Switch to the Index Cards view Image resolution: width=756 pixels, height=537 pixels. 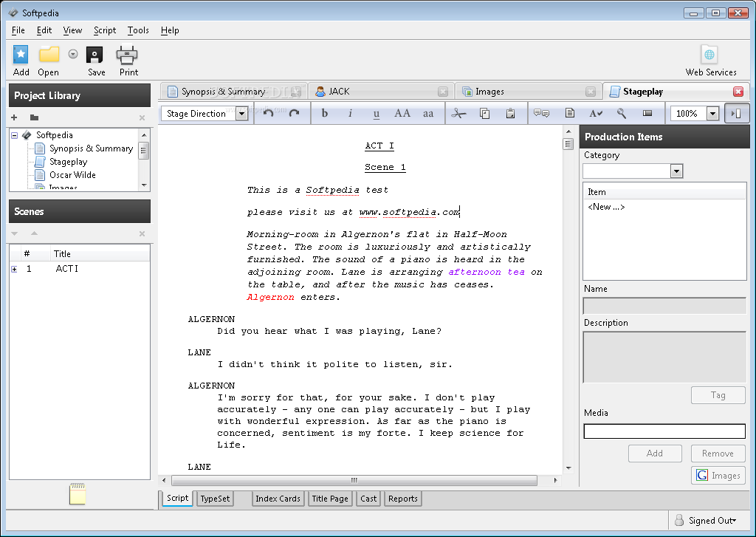click(278, 499)
